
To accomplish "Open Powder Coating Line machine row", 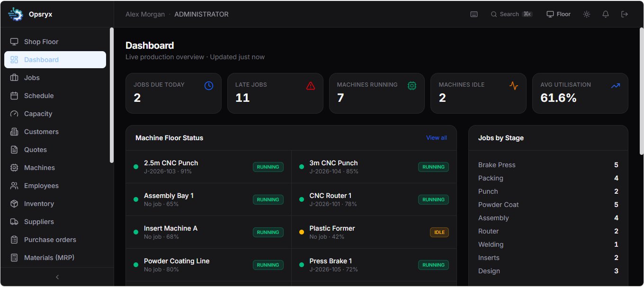I will [208, 265].
